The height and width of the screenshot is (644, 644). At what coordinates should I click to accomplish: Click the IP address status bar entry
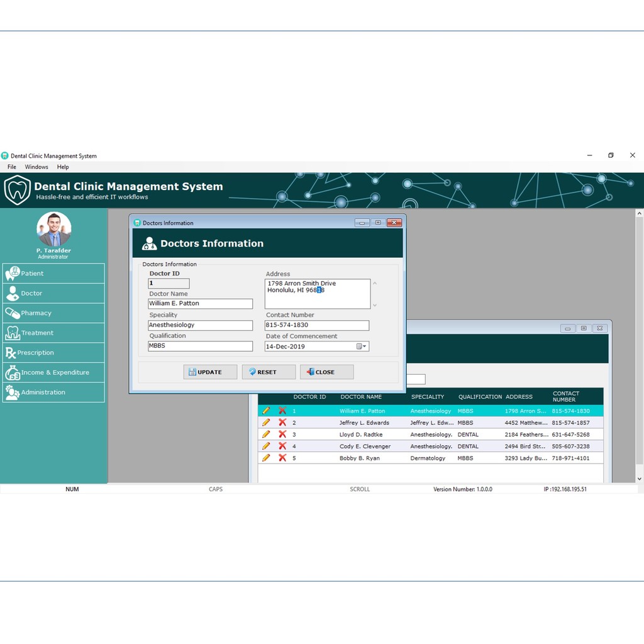click(565, 489)
